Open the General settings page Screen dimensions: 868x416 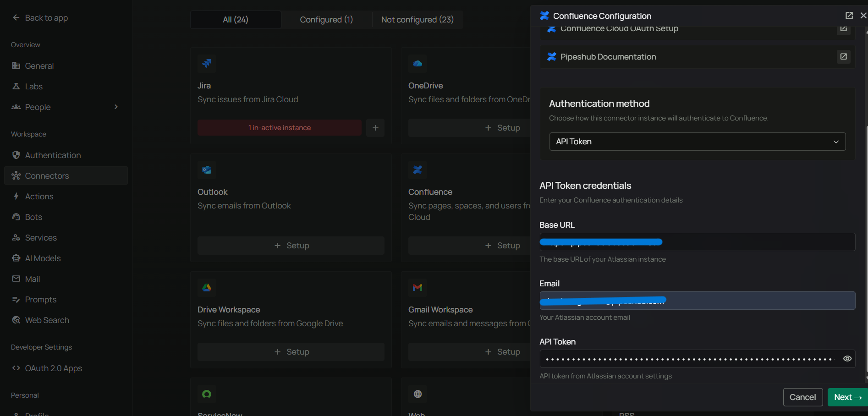(x=66, y=66)
